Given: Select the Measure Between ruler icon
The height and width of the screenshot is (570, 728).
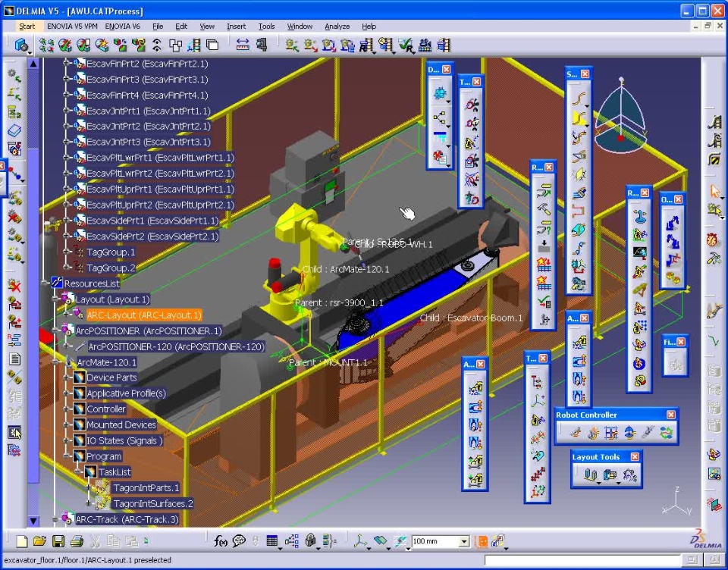Looking at the screenshot, I should click(x=243, y=45).
